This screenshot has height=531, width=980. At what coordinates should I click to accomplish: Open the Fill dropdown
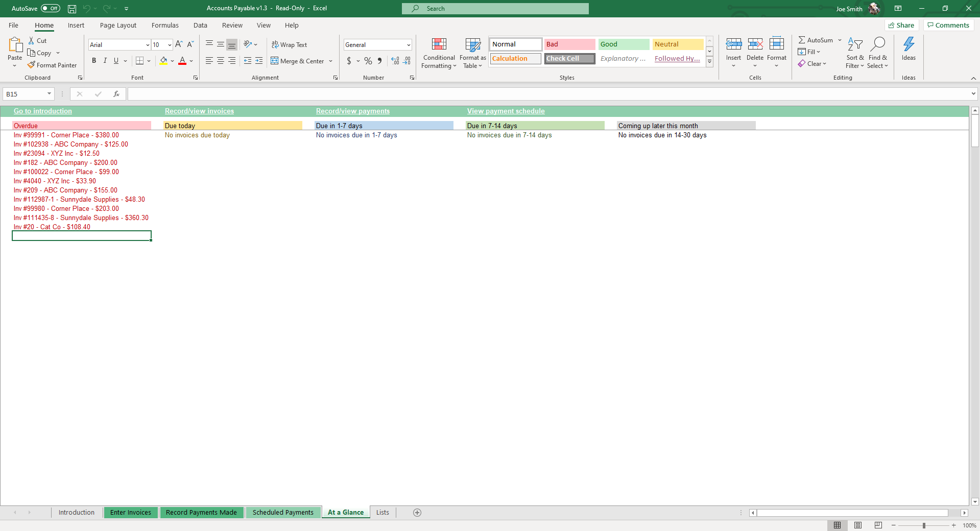[809, 52]
